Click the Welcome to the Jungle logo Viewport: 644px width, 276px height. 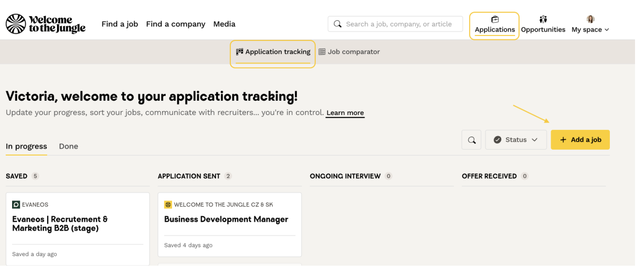45,24
